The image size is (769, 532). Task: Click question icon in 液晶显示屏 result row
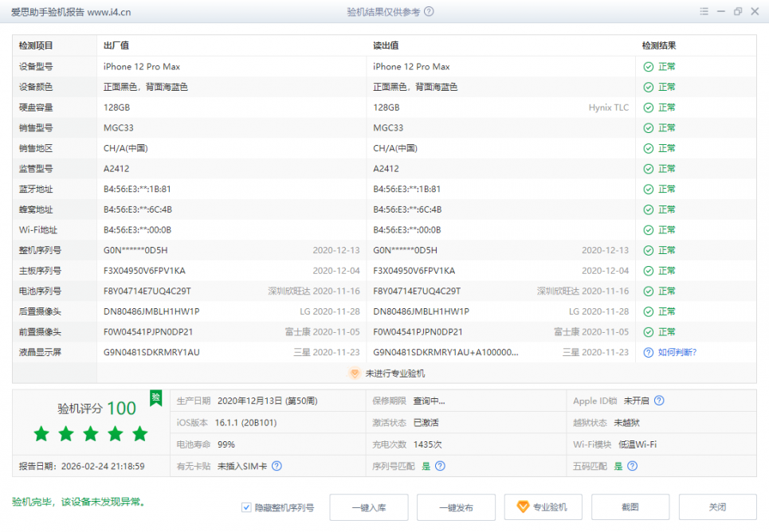point(649,352)
